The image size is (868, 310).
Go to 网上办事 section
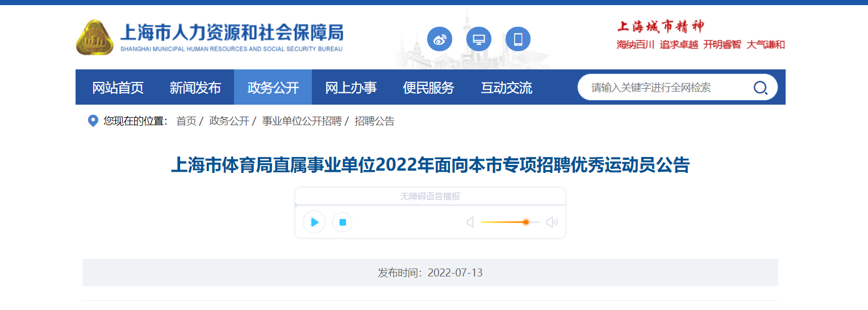(351, 88)
